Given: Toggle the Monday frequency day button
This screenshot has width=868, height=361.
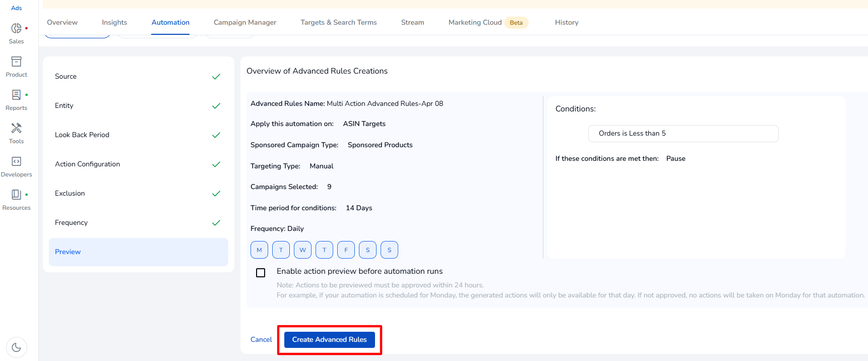Looking at the screenshot, I should (259, 250).
